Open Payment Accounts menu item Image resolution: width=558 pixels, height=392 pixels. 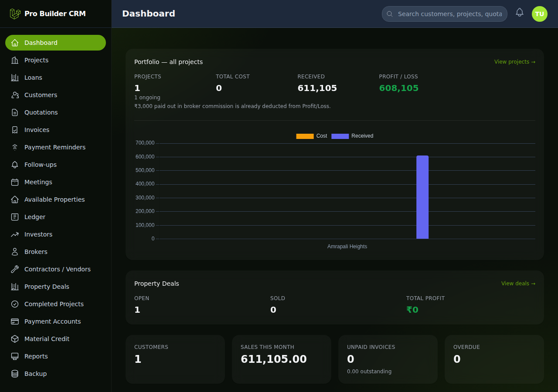click(x=55, y=321)
